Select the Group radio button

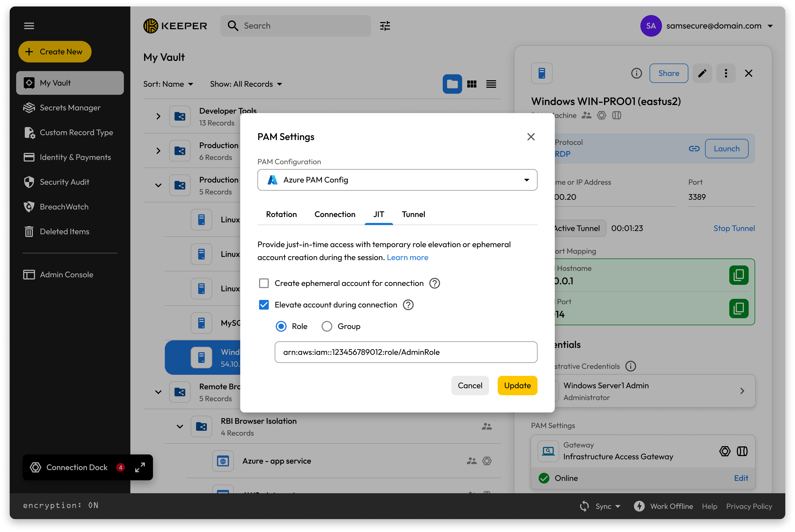click(x=327, y=326)
